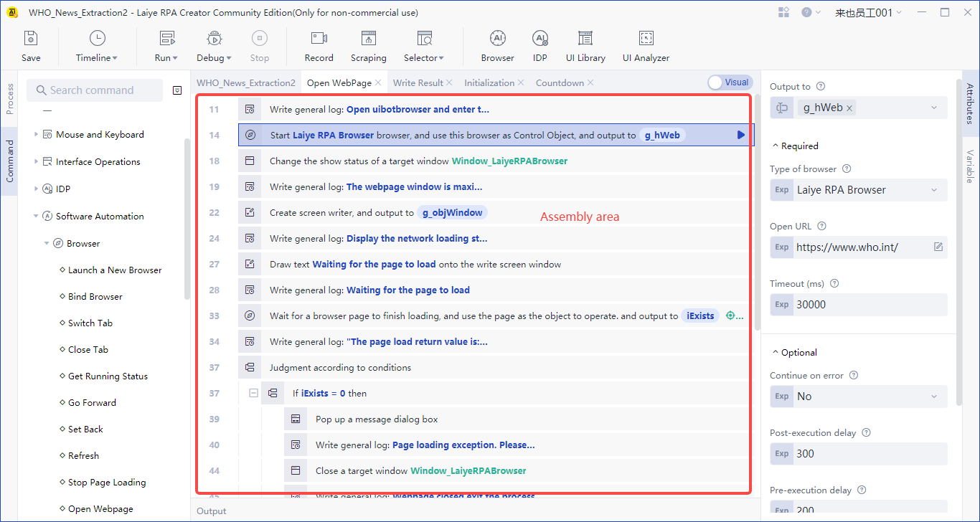Toggle the Visual view switch
Image resolution: width=980 pixels, height=522 pixels.
click(730, 82)
